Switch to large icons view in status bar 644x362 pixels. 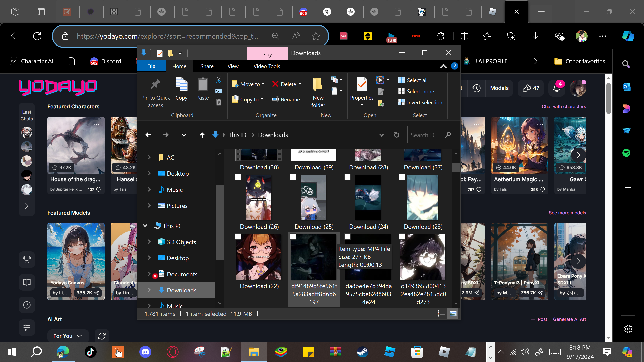(x=453, y=314)
